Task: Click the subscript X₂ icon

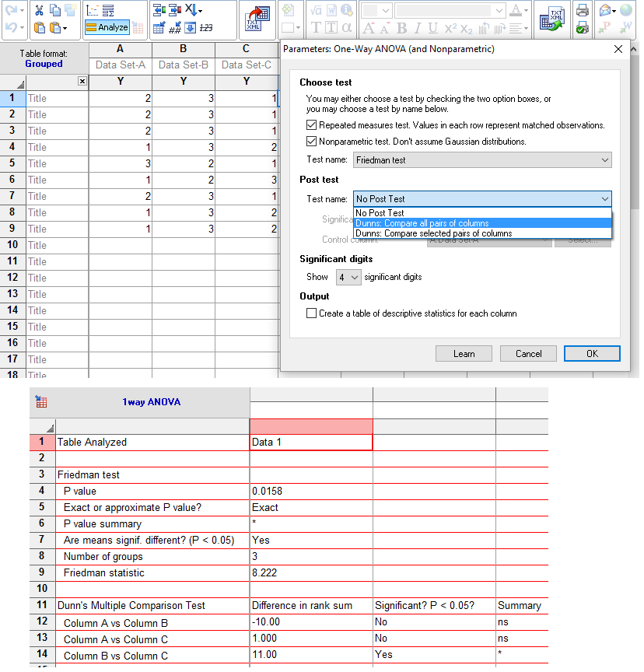Action: click(x=466, y=29)
